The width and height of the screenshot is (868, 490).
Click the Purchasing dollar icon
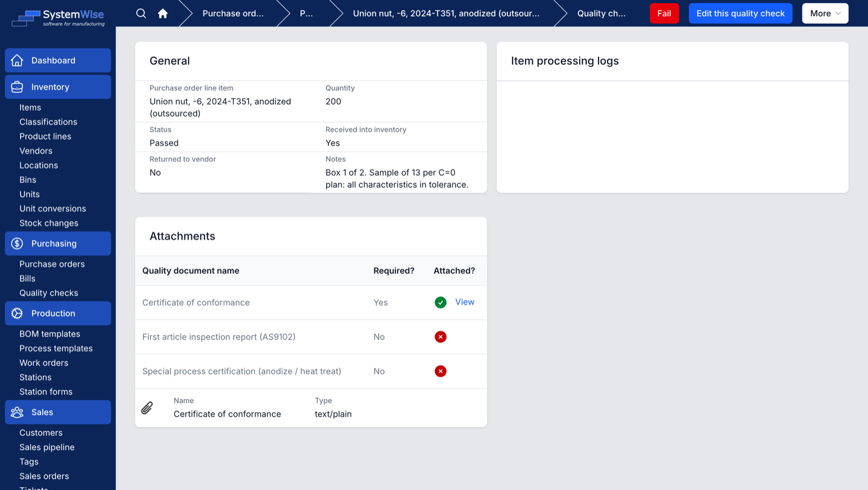[x=17, y=244]
